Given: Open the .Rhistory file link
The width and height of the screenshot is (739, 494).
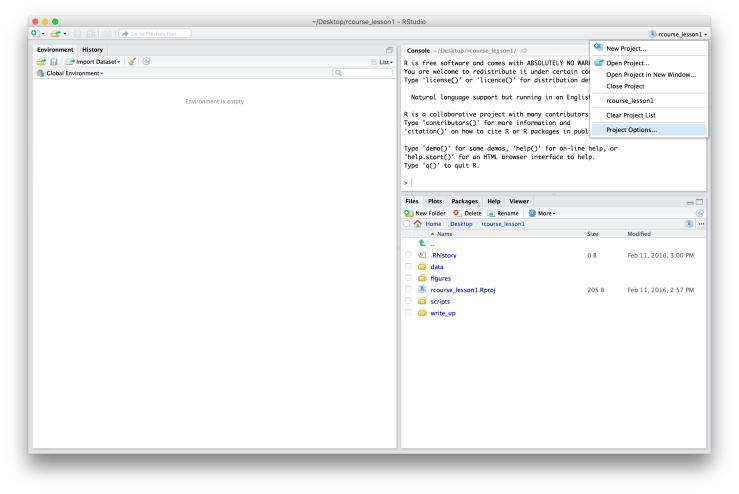Looking at the screenshot, I should 443,255.
